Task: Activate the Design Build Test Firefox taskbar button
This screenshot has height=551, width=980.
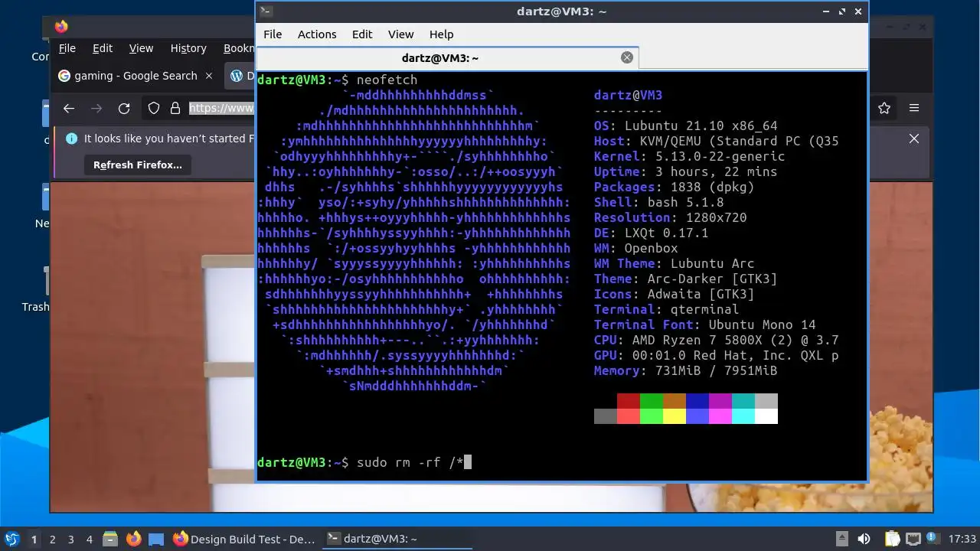Action: (x=245, y=539)
